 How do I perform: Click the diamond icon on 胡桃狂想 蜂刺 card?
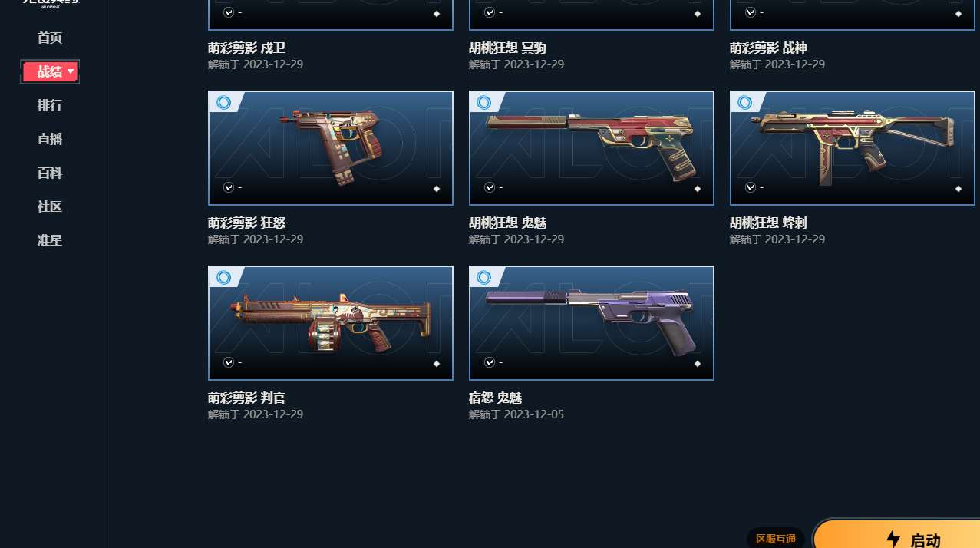[x=959, y=189]
